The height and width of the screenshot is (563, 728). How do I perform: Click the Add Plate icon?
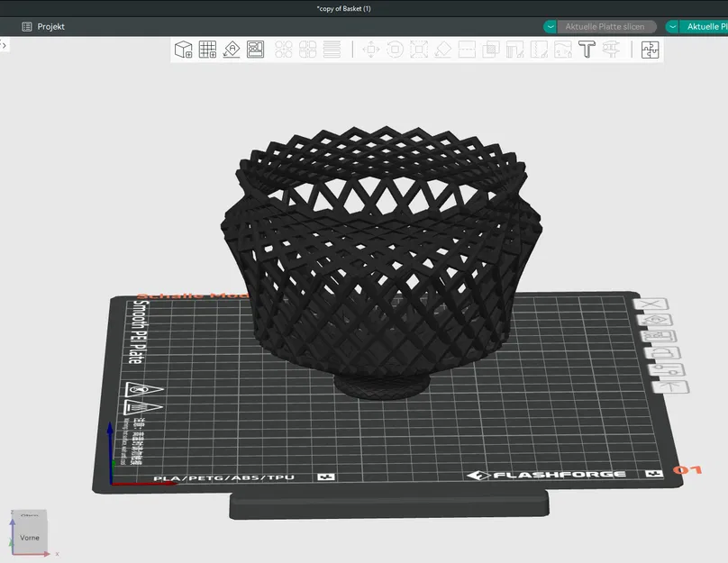pyautogui.click(x=208, y=50)
